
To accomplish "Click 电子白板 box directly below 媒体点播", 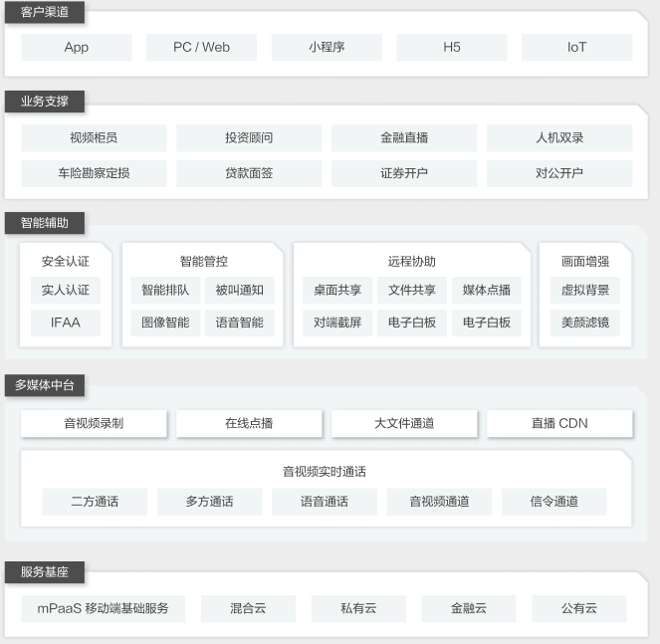I will point(487,322).
